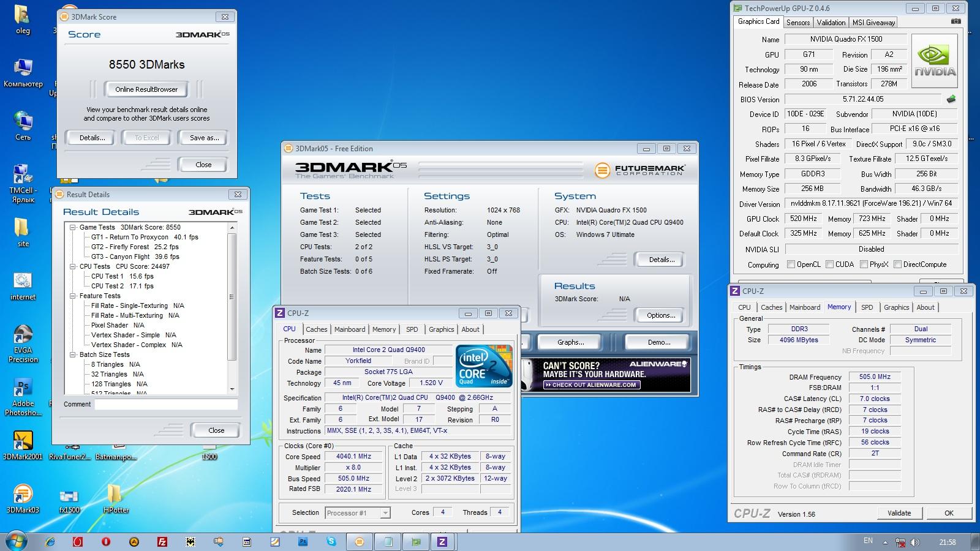Click Details... in the 3DMark Score window
The height and width of the screenshot is (551, 980).
click(92, 138)
